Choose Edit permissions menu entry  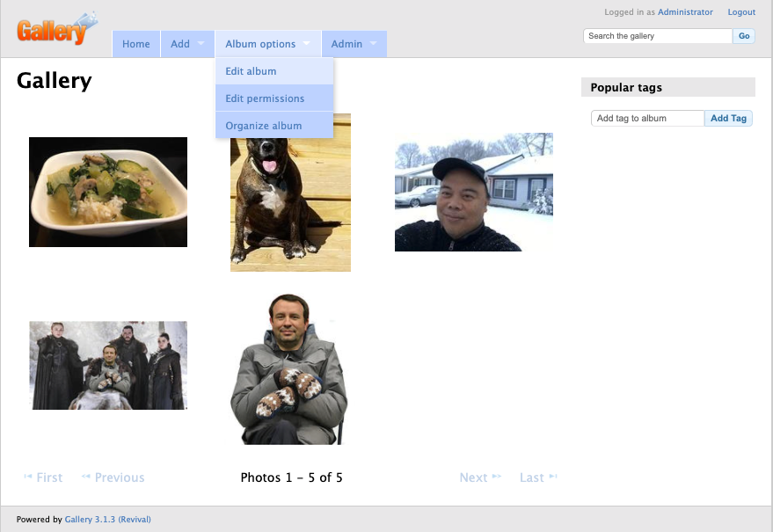pos(265,98)
